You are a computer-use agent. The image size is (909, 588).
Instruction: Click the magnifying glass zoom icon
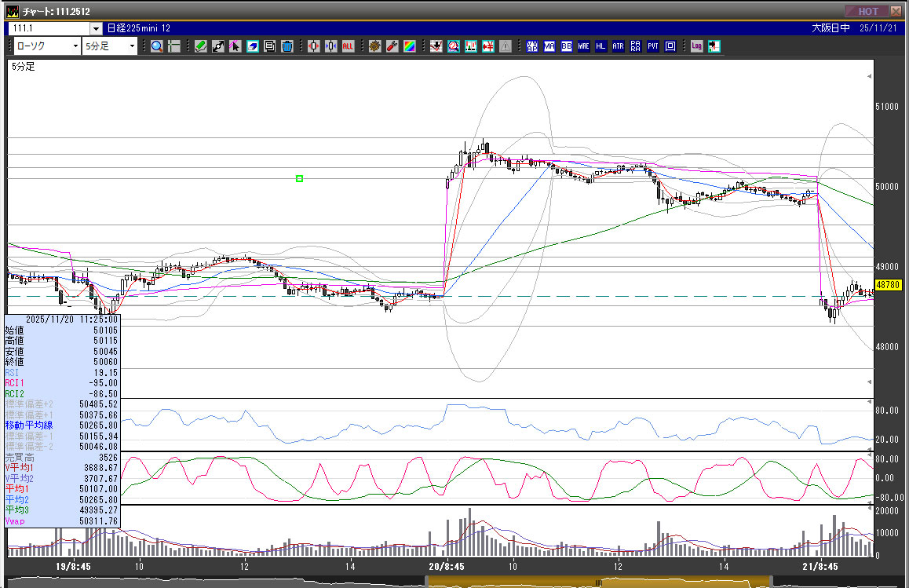(157, 46)
